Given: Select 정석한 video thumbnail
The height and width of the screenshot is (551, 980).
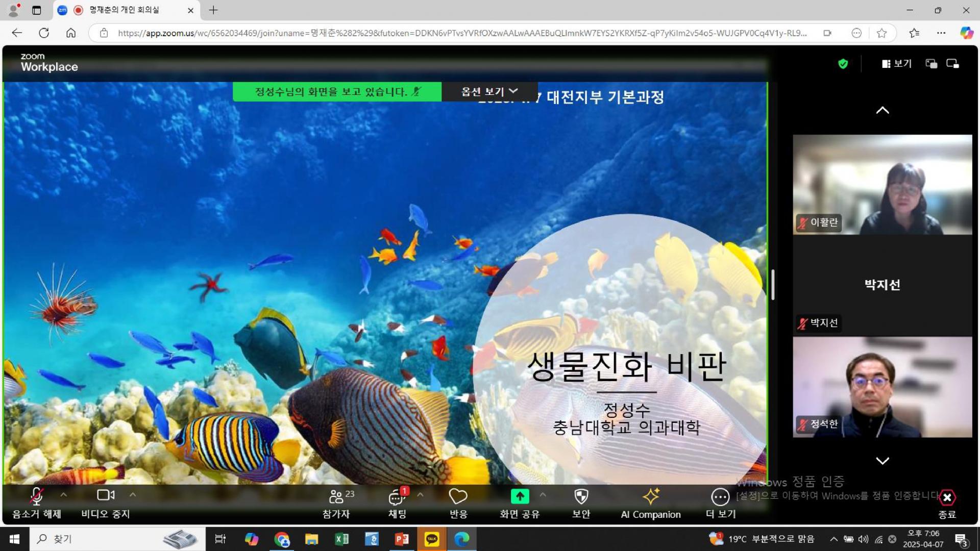Looking at the screenshot, I should 883,387.
